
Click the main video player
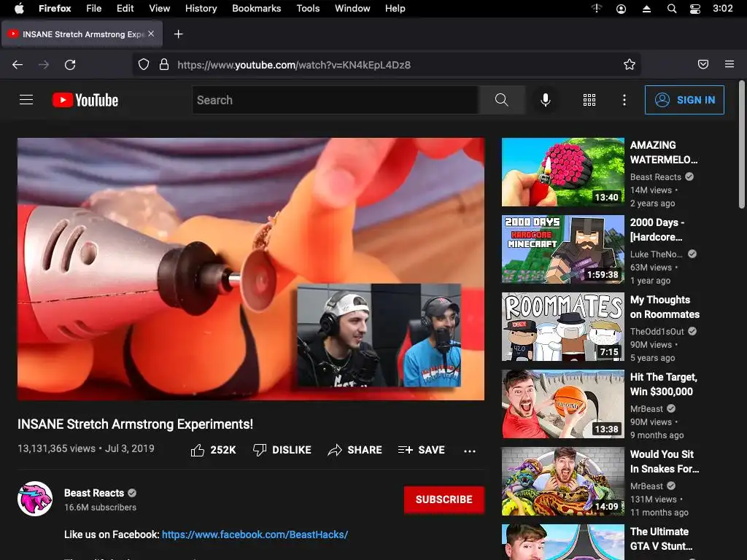point(251,269)
